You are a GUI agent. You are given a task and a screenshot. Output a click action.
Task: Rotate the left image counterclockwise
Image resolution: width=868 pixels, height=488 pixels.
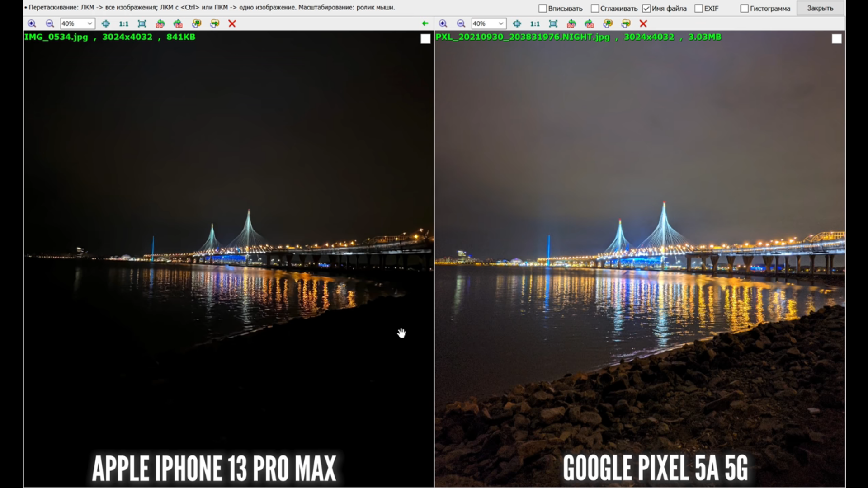tap(160, 23)
